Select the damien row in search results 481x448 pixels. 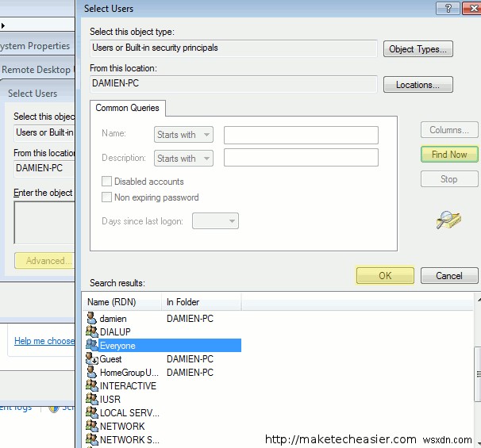coord(164,319)
